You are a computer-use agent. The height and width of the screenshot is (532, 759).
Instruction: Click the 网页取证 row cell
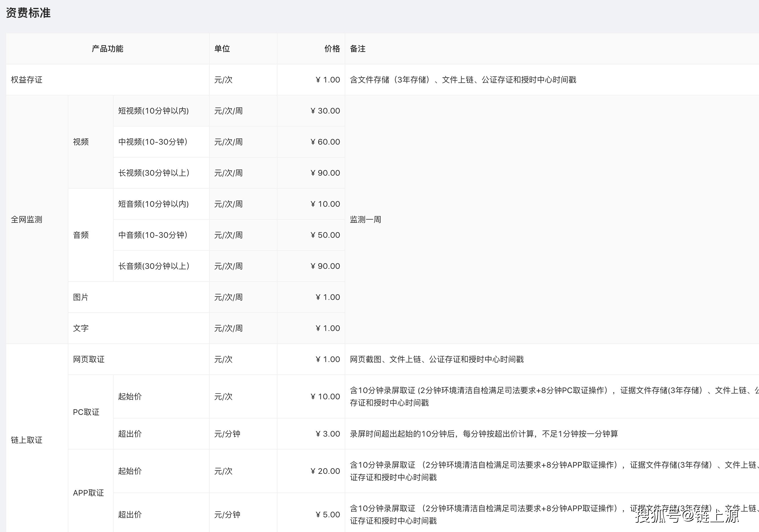coord(89,359)
